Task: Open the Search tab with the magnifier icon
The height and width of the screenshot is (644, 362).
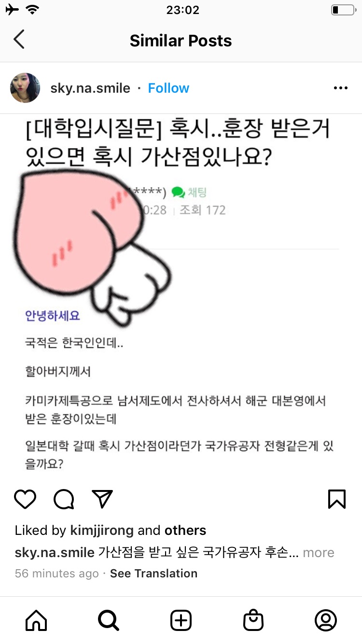Action: [109, 620]
